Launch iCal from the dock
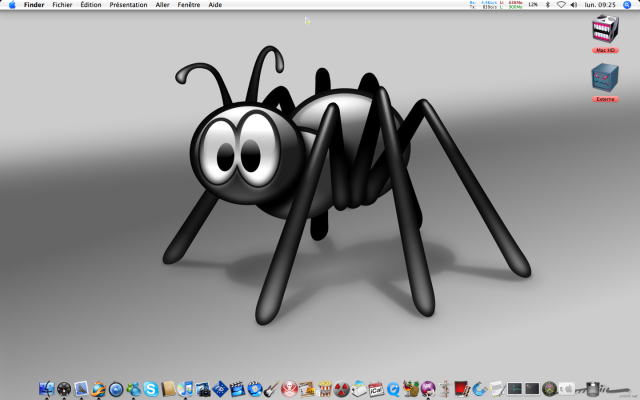Screen dimensions: 640x400 376,388
